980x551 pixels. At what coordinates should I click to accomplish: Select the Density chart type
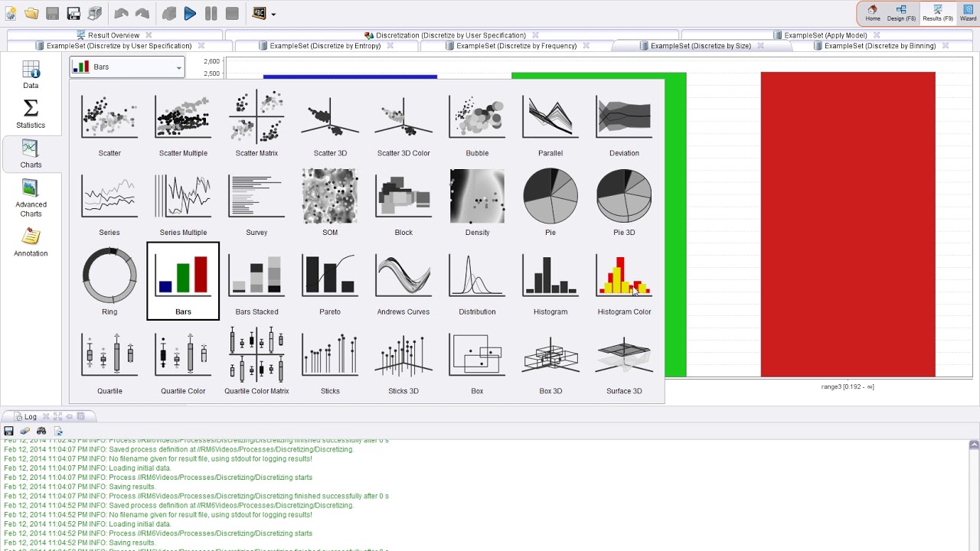[x=477, y=203]
